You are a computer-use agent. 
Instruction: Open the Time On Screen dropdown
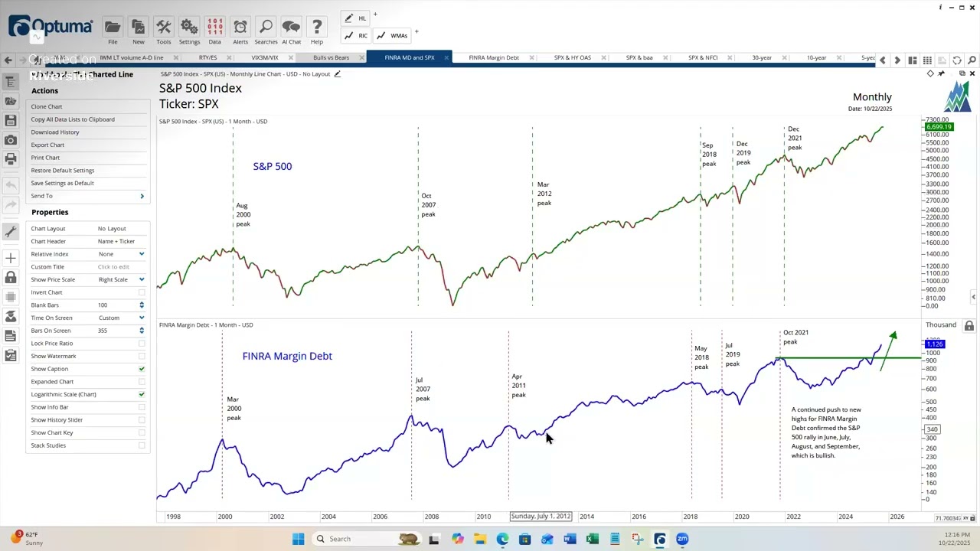[x=142, y=318]
